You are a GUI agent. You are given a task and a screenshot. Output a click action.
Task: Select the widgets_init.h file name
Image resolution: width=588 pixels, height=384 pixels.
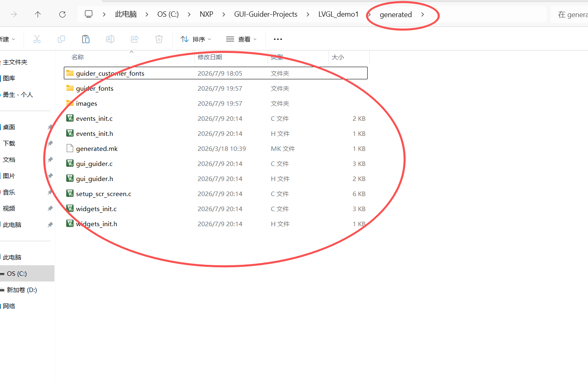[x=96, y=224]
